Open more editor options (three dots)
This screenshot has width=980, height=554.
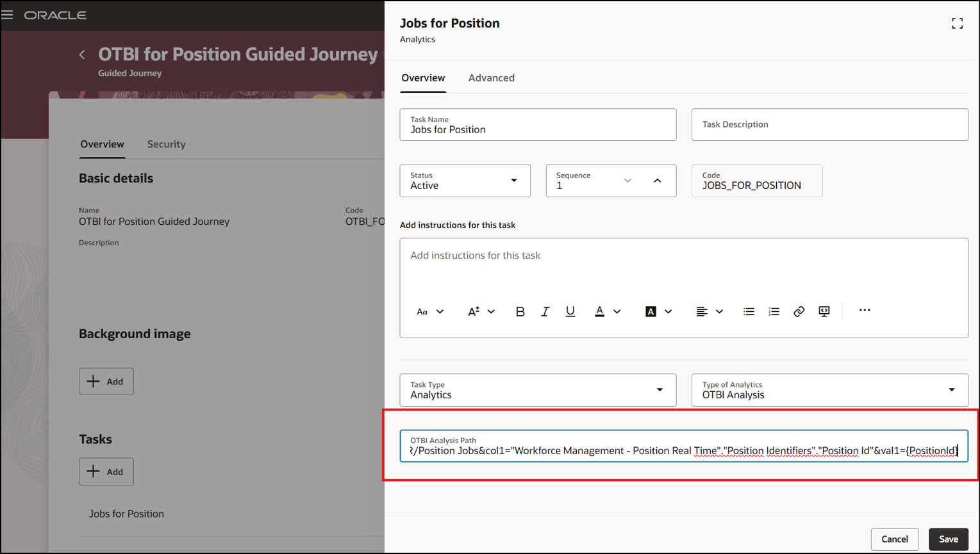(865, 311)
